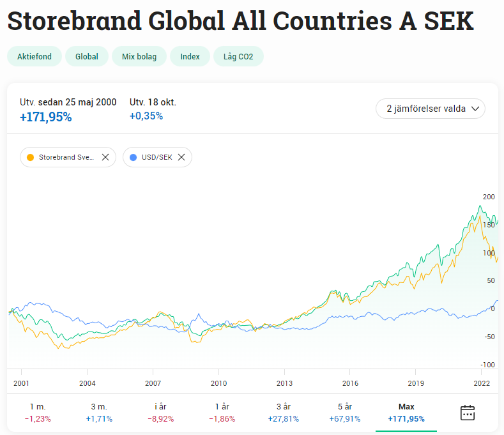
Task: Remove the USD/SEK comparison chip
Action: [x=181, y=157]
